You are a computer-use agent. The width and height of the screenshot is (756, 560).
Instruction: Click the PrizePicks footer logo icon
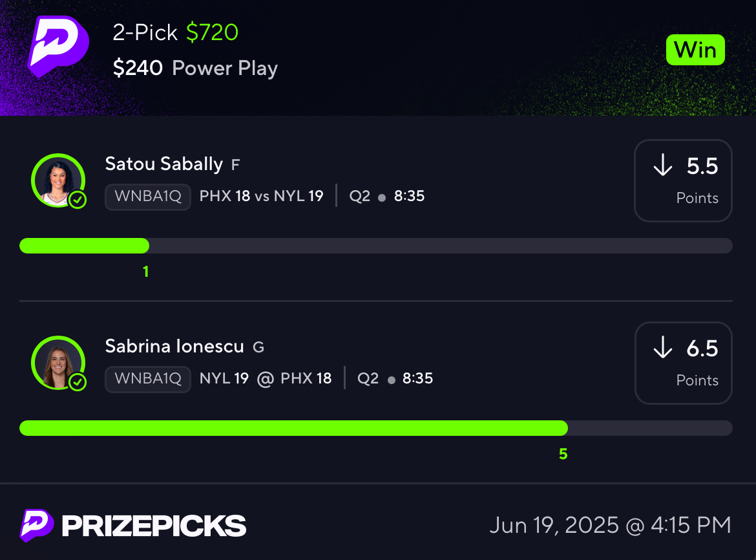tap(37, 525)
